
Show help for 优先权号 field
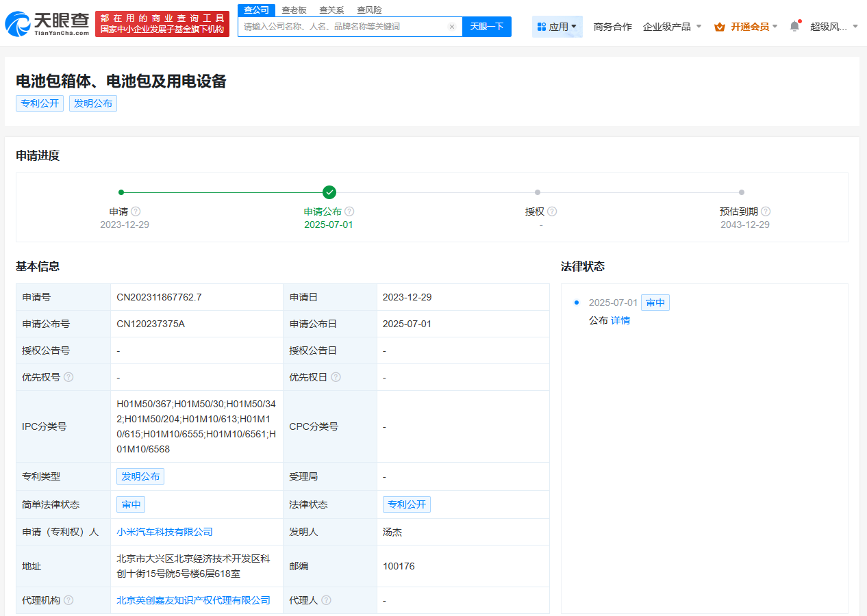[68, 377]
